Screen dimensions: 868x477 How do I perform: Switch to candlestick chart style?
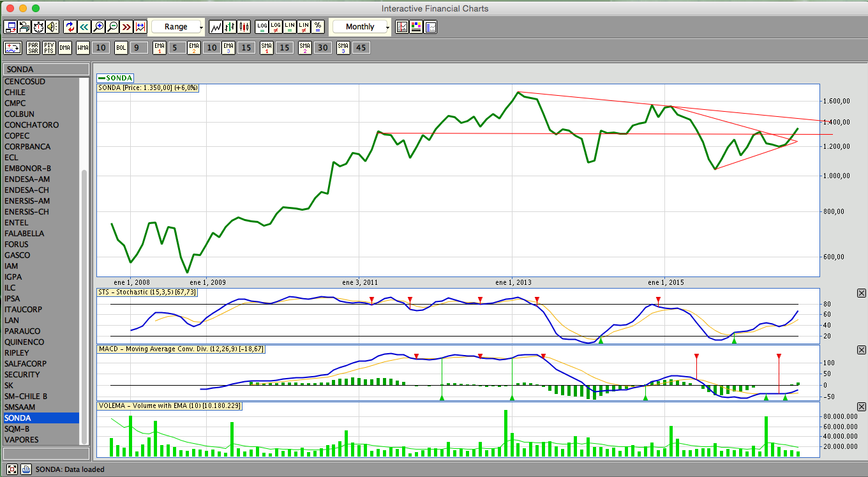244,27
